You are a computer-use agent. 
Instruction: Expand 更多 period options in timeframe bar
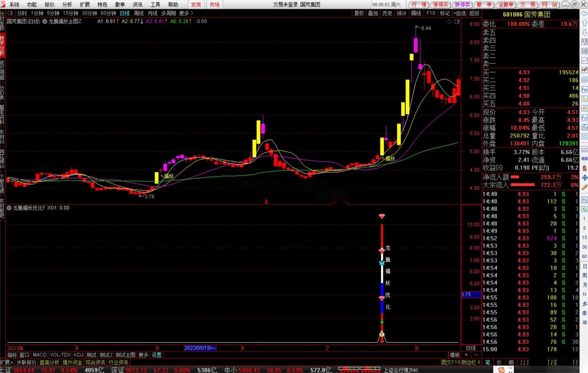186,13
